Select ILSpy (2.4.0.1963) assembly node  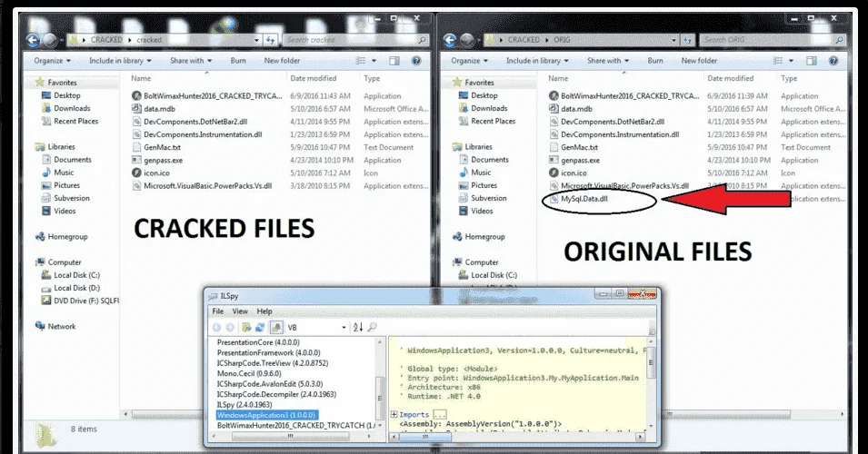click(244, 405)
